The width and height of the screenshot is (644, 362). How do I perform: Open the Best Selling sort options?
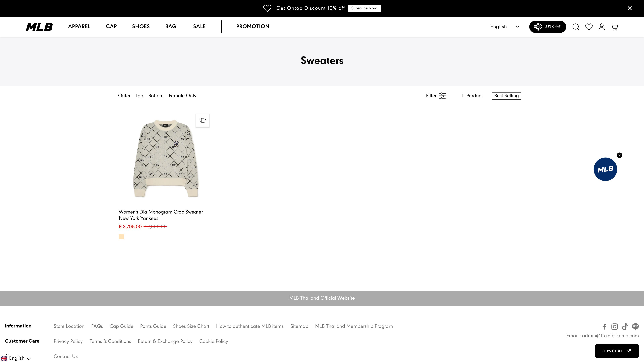(506, 96)
